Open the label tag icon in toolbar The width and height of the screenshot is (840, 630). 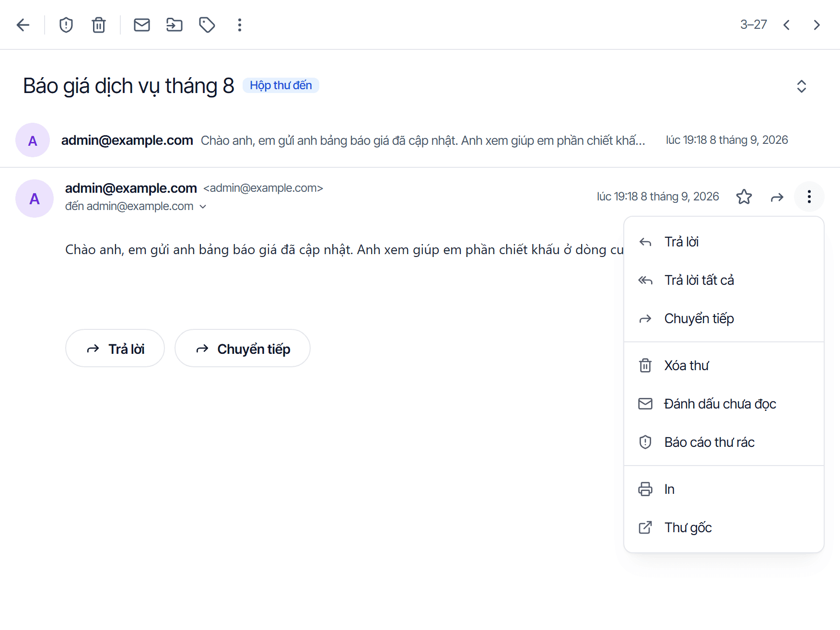pos(207,25)
